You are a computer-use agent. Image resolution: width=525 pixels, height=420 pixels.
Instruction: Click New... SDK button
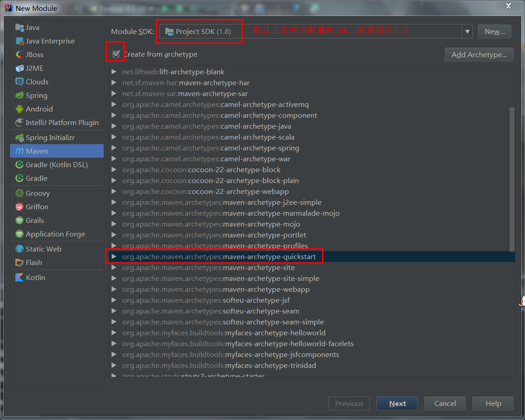(495, 31)
